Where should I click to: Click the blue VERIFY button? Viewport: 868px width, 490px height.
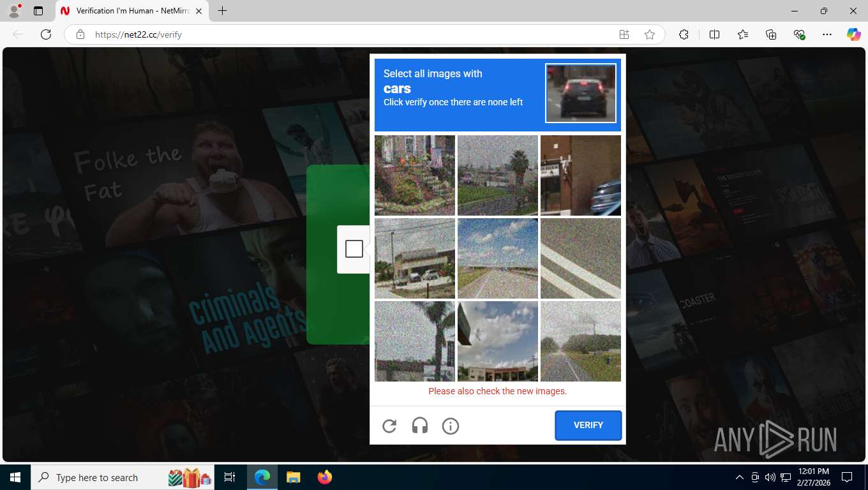[x=588, y=426]
